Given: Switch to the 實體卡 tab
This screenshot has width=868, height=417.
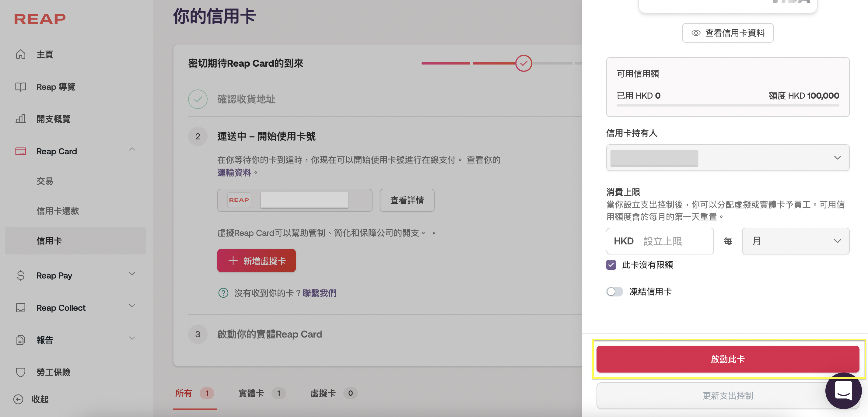Looking at the screenshot, I should click(251, 393).
